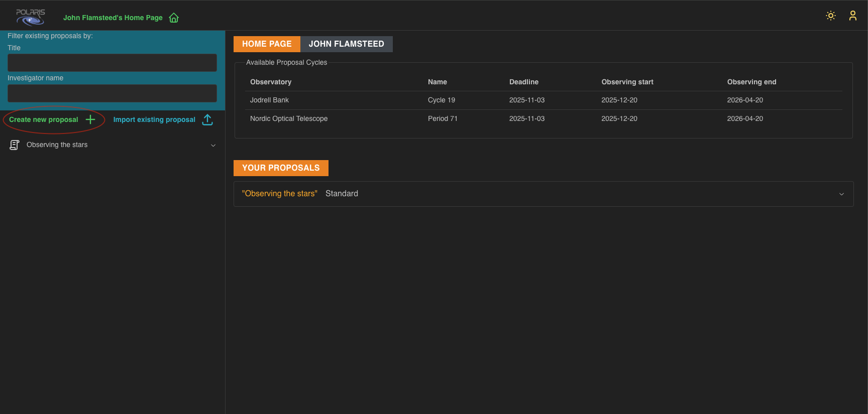Click the Observing end column header
The height and width of the screenshot is (414, 868).
pyautogui.click(x=751, y=82)
